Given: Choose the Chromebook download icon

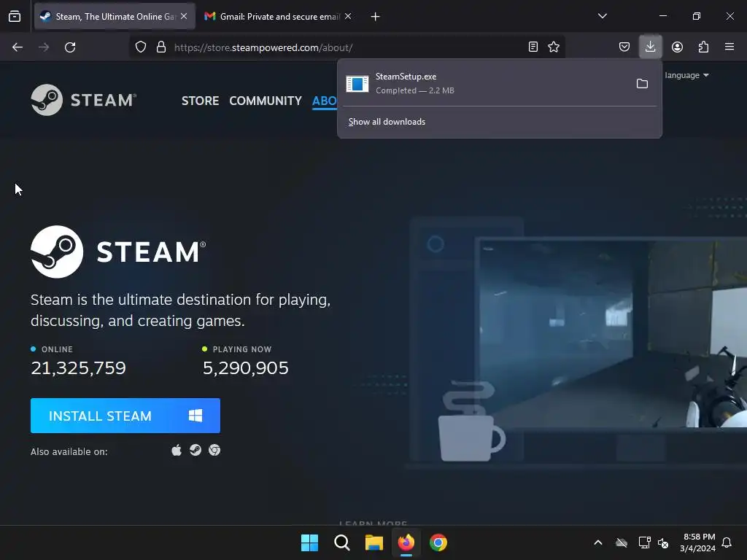Looking at the screenshot, I should [x=214, y=451].
